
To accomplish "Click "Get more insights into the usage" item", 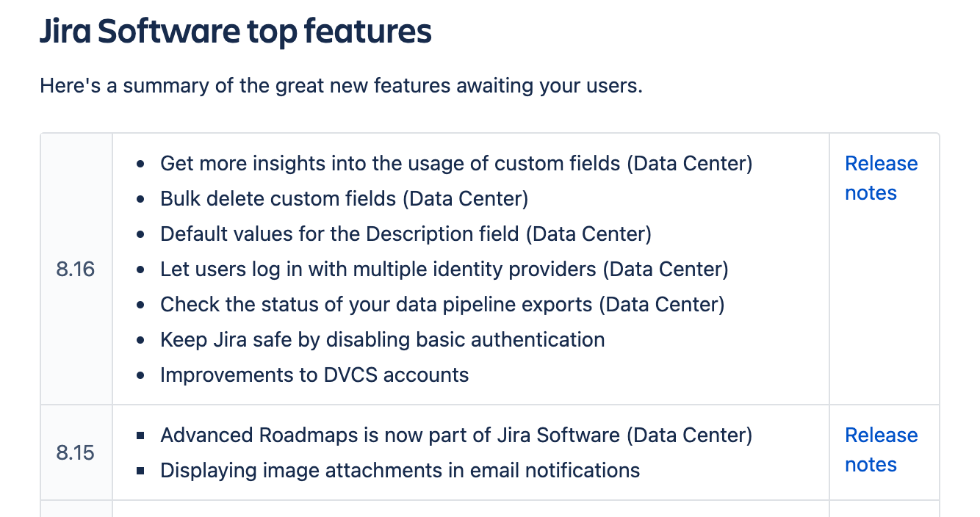I will click(x=456, y=163).
